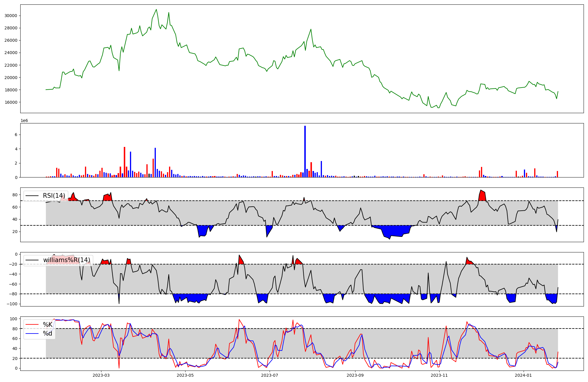The image size is (588, 382).
Task: Click the tallest blue volume bar
Action: point(305,151)
